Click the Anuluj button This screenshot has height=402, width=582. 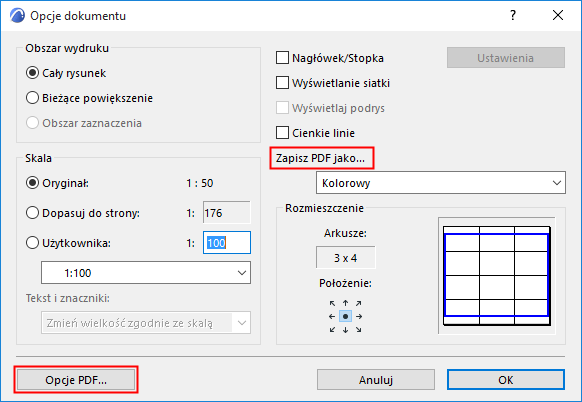pyautogui.click(x=376, y=380)
